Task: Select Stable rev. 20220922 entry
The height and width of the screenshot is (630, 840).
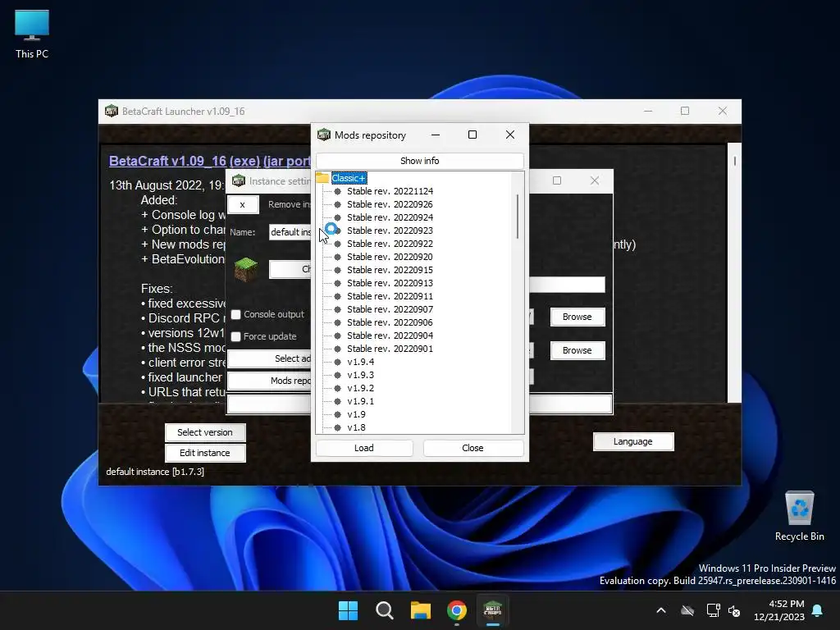Action: coord(390,244)
